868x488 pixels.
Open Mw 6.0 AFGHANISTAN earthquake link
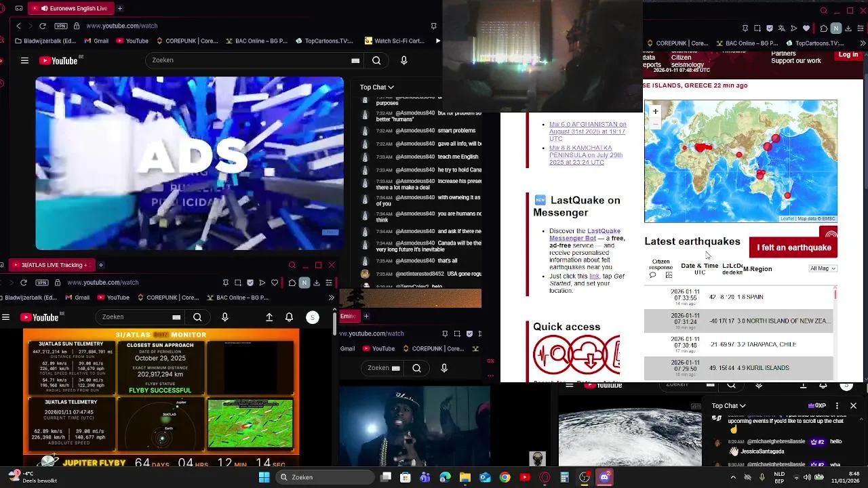[587, 131]
